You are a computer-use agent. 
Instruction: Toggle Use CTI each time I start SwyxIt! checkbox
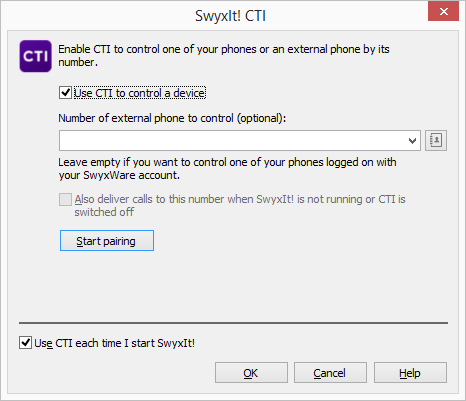25,343
